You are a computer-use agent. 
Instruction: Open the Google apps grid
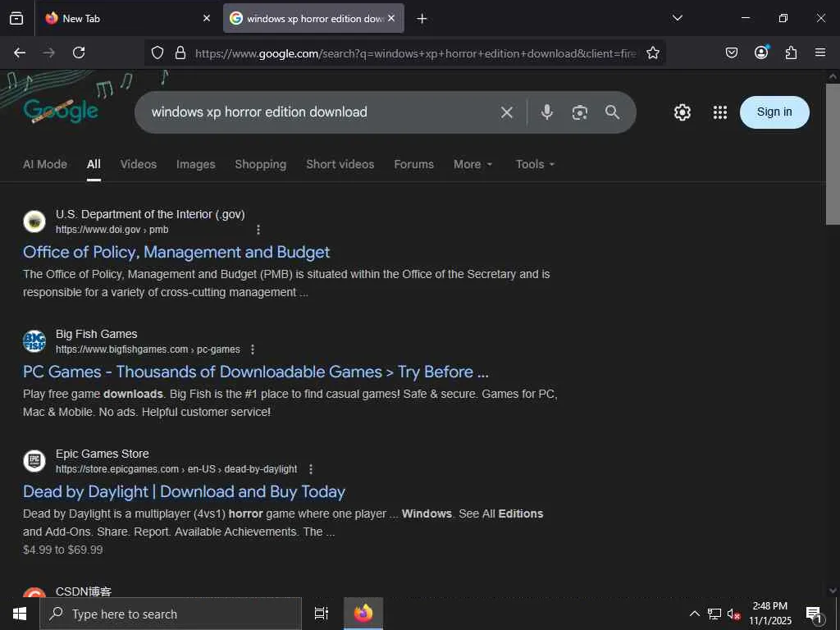tap(720, 112)
